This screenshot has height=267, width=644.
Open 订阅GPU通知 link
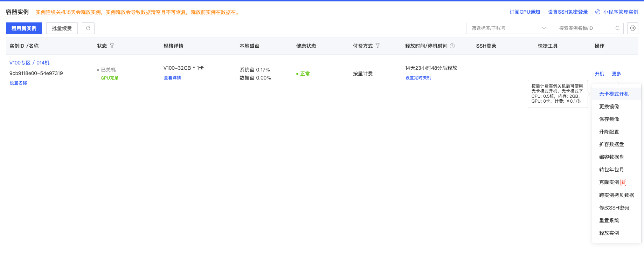(525, 12)
